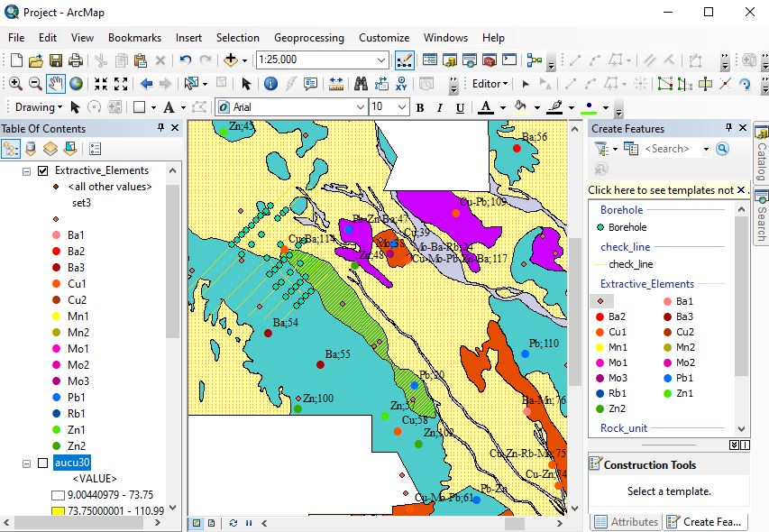Click the template Search input field

[x=671, y=149]
